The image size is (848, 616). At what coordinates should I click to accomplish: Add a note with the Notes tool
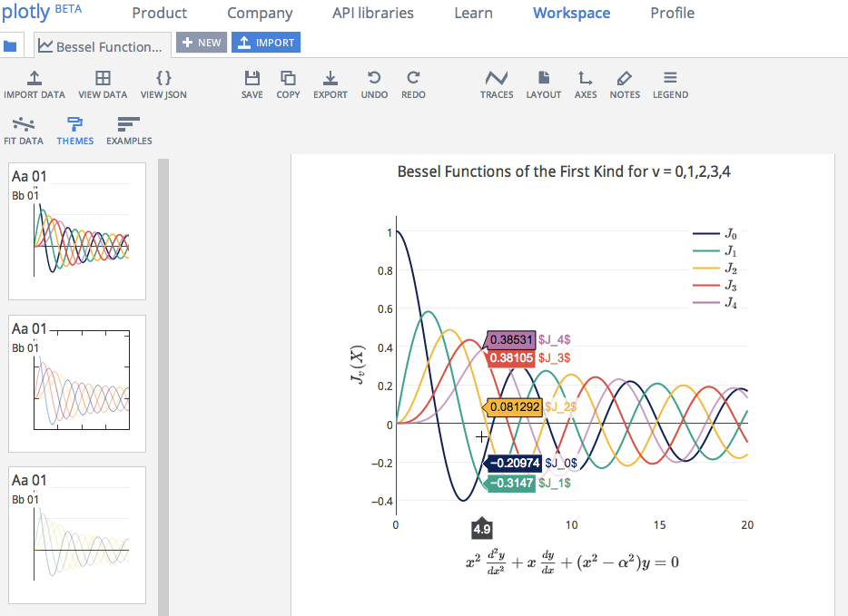click(625, 84)
